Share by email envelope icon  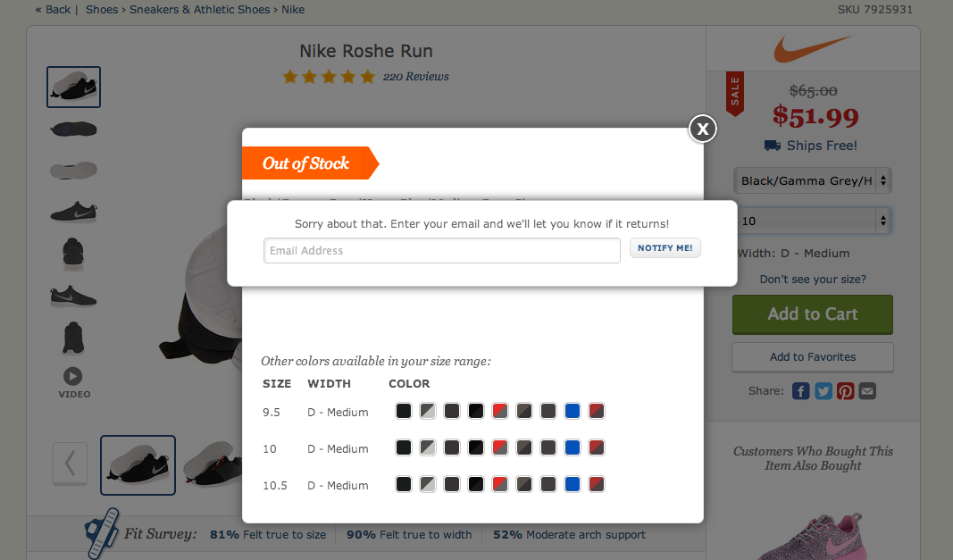coord(867,391)
